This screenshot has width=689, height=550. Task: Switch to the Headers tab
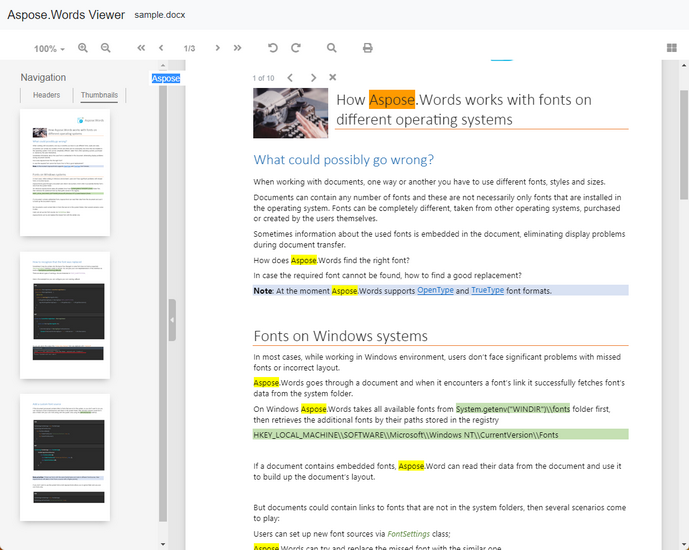[x=46, y=95]
